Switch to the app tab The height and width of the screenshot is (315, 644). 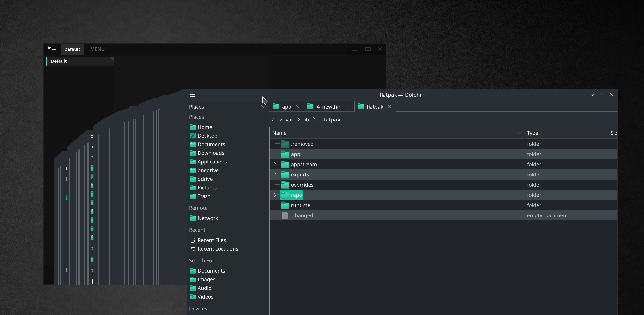[x=287, y=107]
